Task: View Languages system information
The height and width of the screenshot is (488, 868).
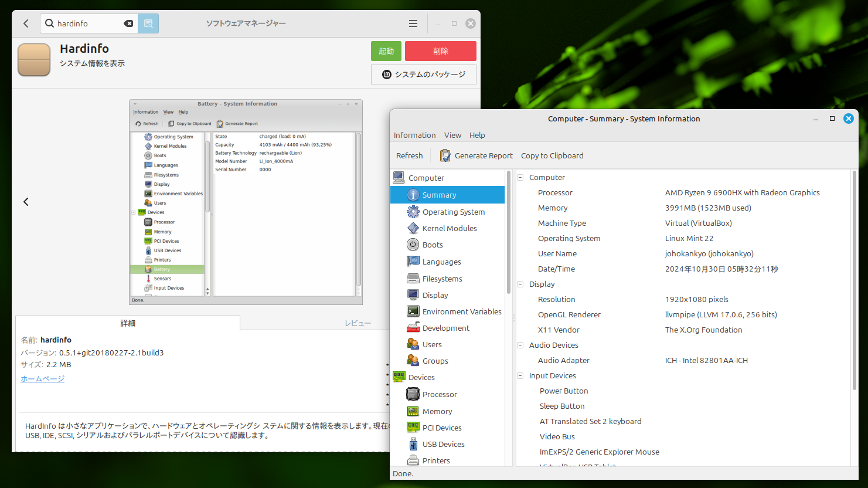Action: (441, 262)
